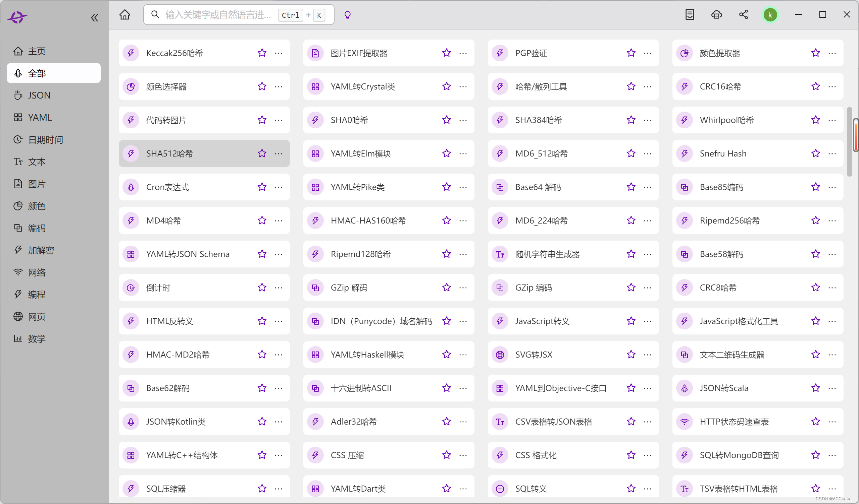
Task: Collapse the sidebar with the double chevron
Action: click(94, 18)
